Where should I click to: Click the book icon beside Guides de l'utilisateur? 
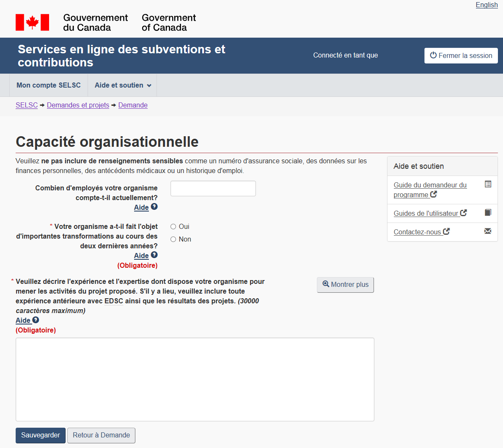click(488, 212)
